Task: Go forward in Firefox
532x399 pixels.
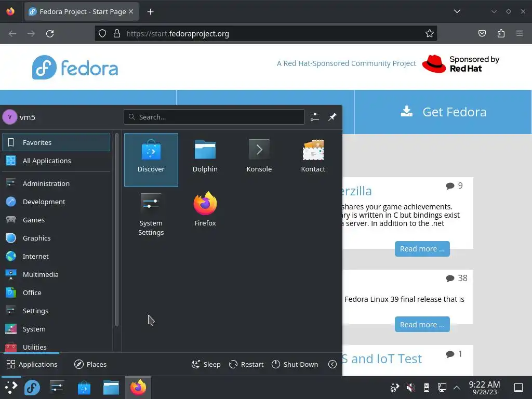Action: pyautogui.click(x=31, y=34)
